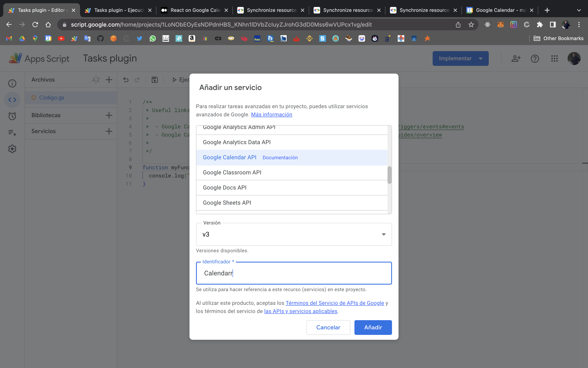Select the Editor code icon in sidebar
The height and width of the screenshot is (368, 588).
click(x=12, y=100)
